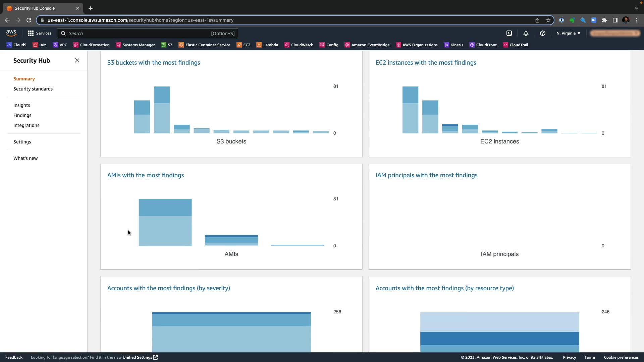
Task: Open 'S3 buckets with the most findings' link
Action: [x=154, y=63]
